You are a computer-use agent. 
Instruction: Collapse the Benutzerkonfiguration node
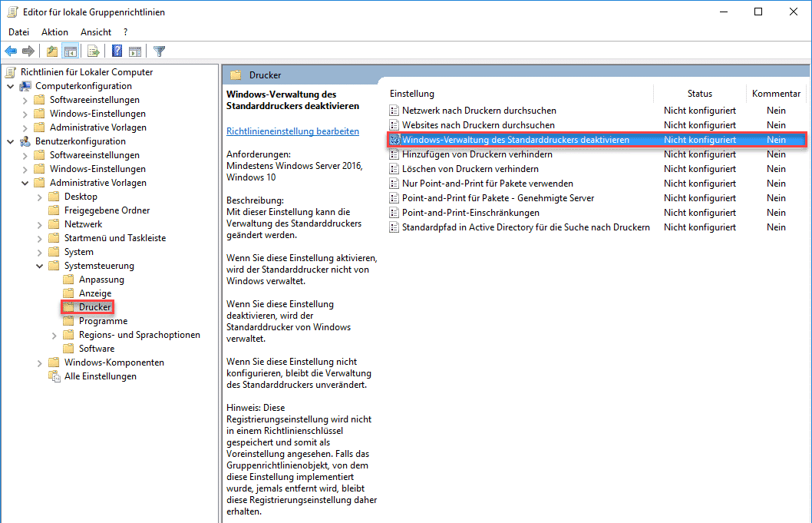tap(10, 141)
